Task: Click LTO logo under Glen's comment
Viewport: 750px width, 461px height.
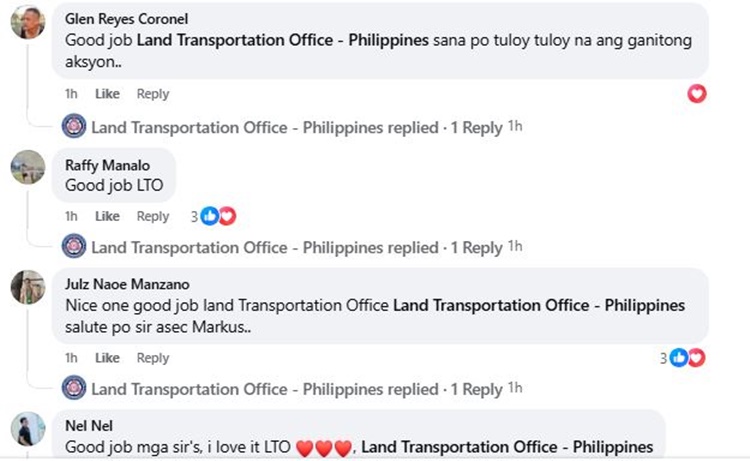Action: (x=74, y=127)
